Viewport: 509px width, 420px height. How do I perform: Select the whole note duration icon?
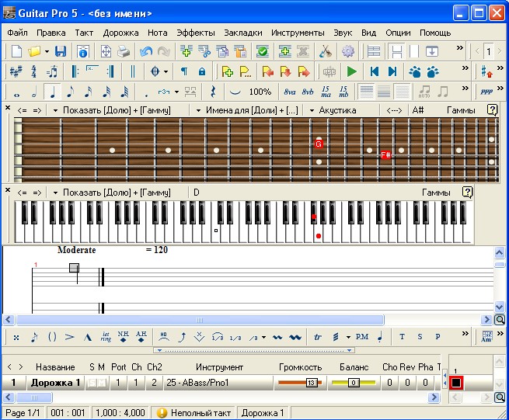(x=16, y=92)
